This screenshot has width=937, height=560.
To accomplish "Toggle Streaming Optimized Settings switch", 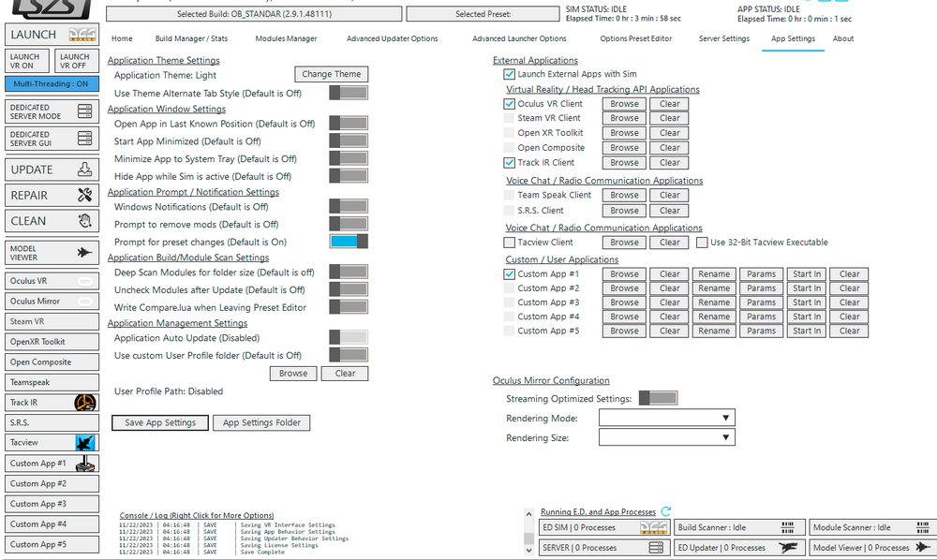I will (x=658, y=398).
